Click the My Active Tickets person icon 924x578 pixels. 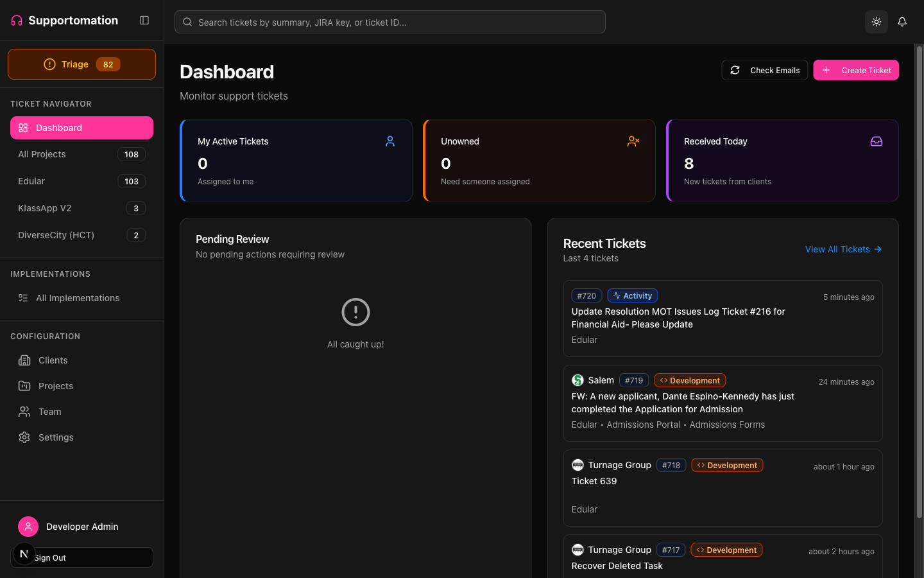coord(390,141)
